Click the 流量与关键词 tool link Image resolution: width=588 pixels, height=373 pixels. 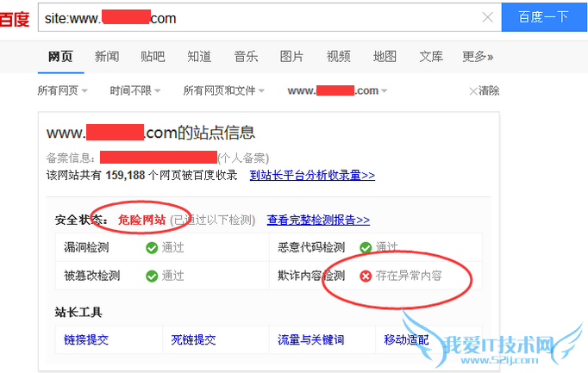click(x=311, y=339)
